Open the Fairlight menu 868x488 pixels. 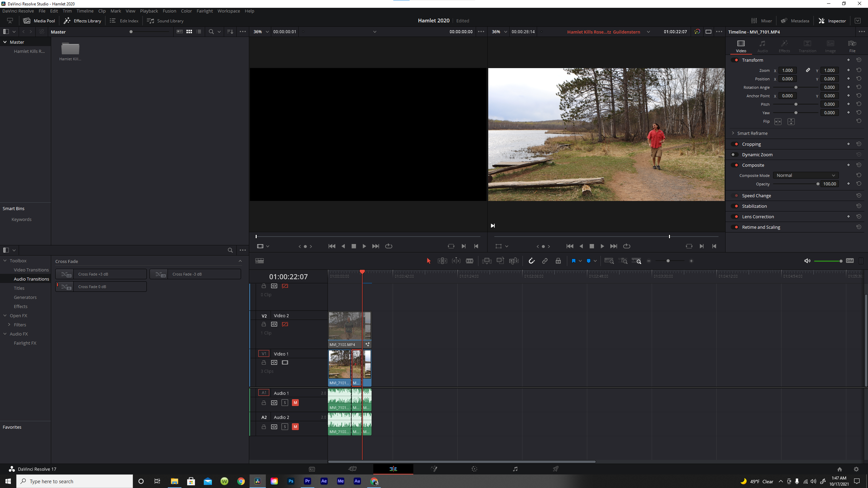(204, 11)
